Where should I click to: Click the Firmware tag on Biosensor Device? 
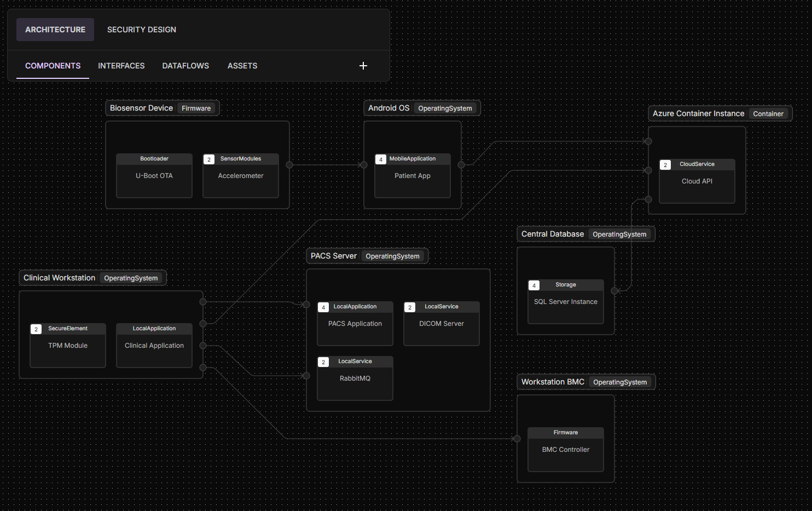coord(196,108)
